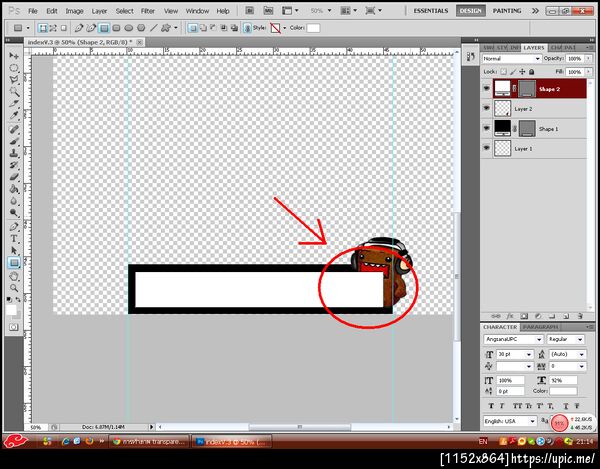600x469 pixels.
Task: Click the options bar Color swatch
Action: pos(313,28)
